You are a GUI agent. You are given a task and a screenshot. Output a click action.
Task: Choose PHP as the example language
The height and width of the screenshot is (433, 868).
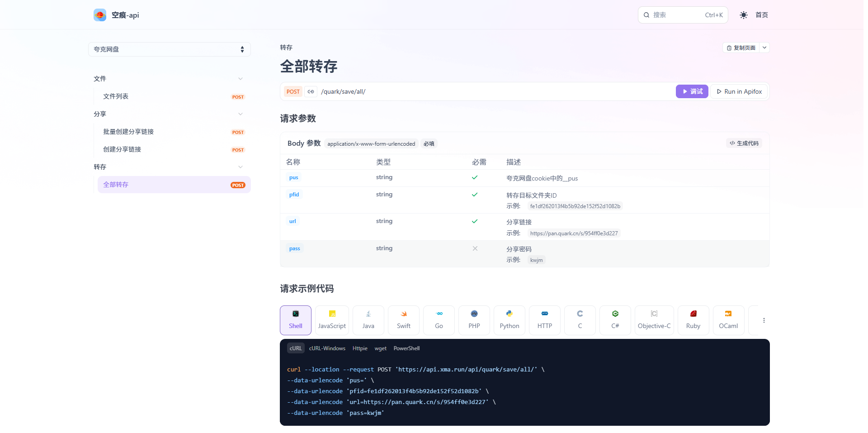474,320
